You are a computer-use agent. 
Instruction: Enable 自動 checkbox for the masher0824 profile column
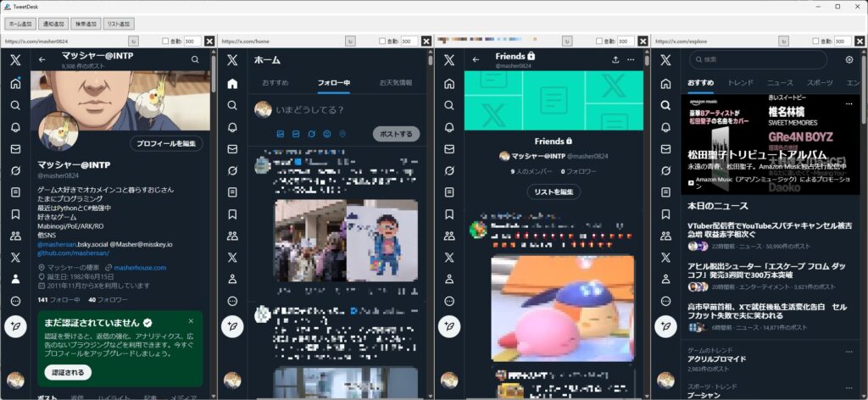166,41
